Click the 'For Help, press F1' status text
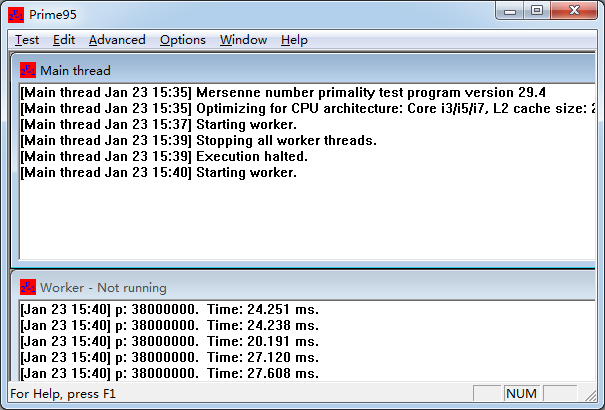This screenshot has height=410, width=605. tap(63, 394)
